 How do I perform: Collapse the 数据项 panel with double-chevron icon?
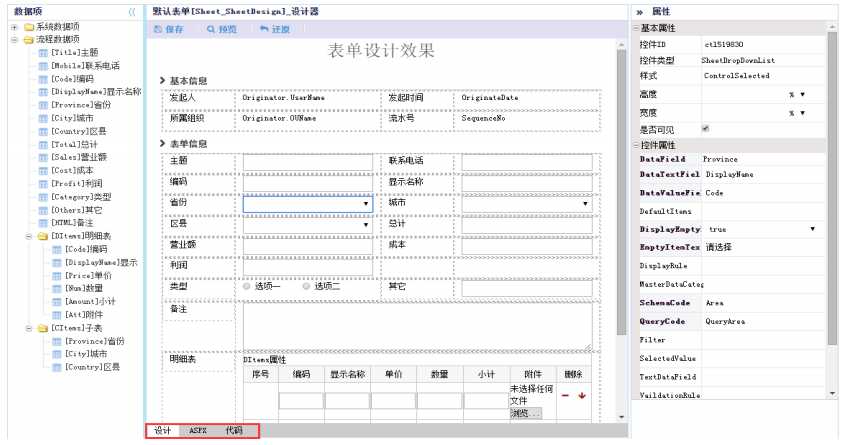tap(132, 12)
